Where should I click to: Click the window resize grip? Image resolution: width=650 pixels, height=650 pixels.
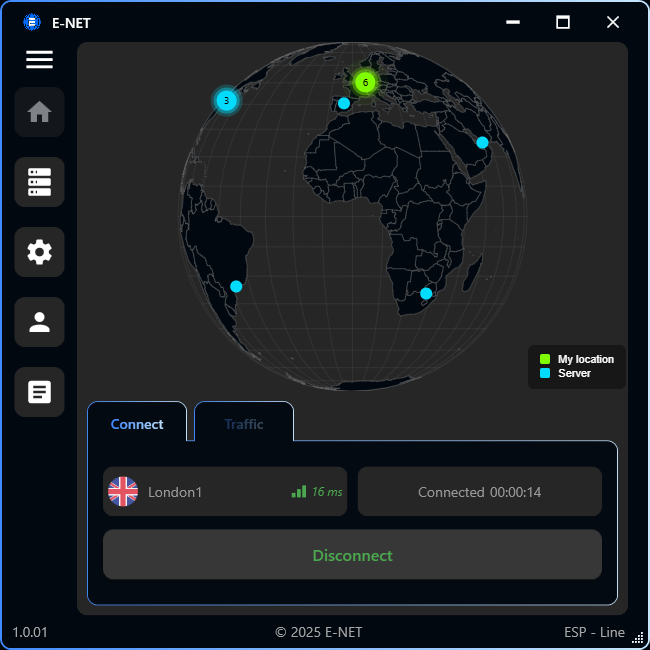(638, 640)
